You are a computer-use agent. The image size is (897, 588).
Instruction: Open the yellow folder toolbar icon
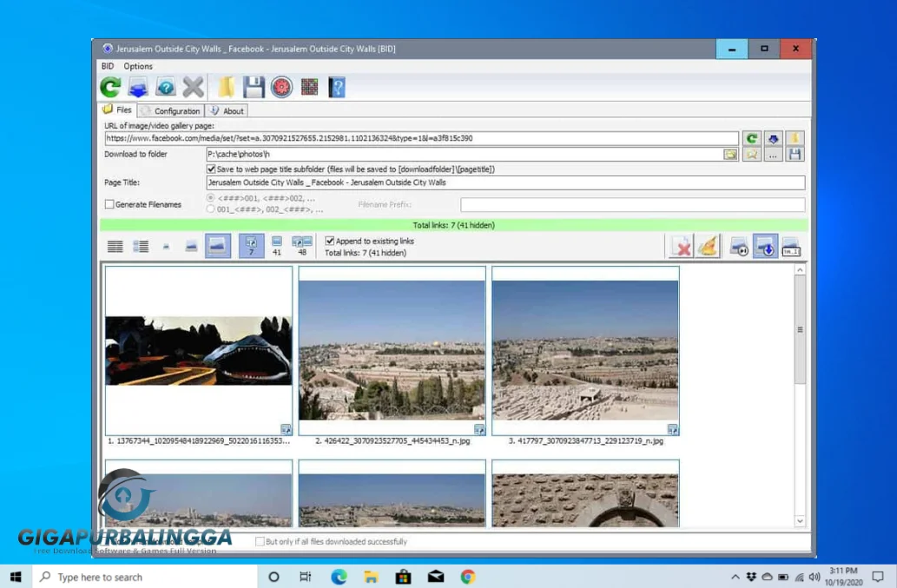pos(226,88)
